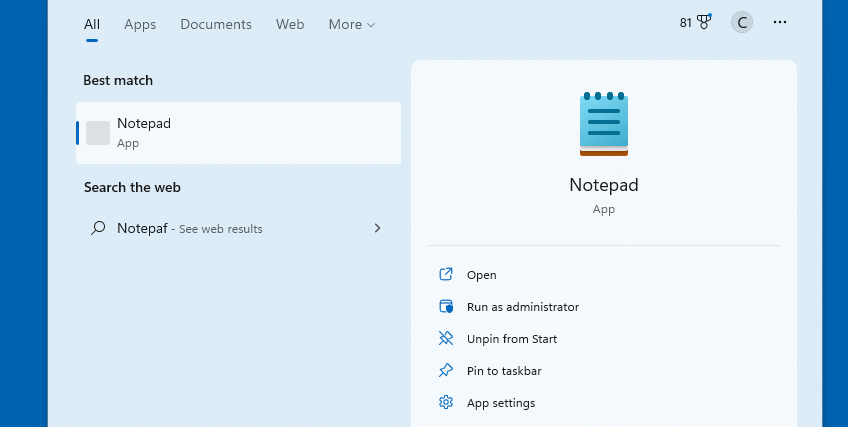Expand the Notepaf web results chevron
The width and height of the screenshot is (848, 427).
(x=377, y=228)
